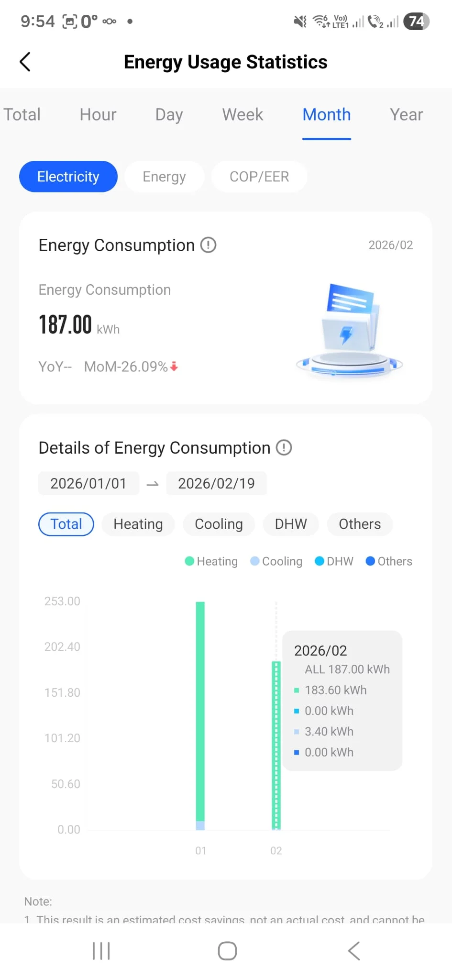Toggle the Cooling legend series
The width and height of the screenshot is (452, 980).
click(276, 561)
